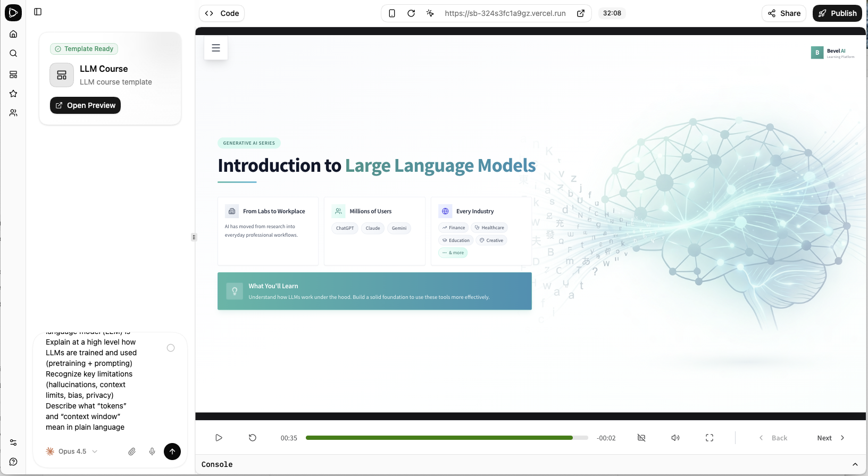Select the ChatGPT chip

pos(345,228)
